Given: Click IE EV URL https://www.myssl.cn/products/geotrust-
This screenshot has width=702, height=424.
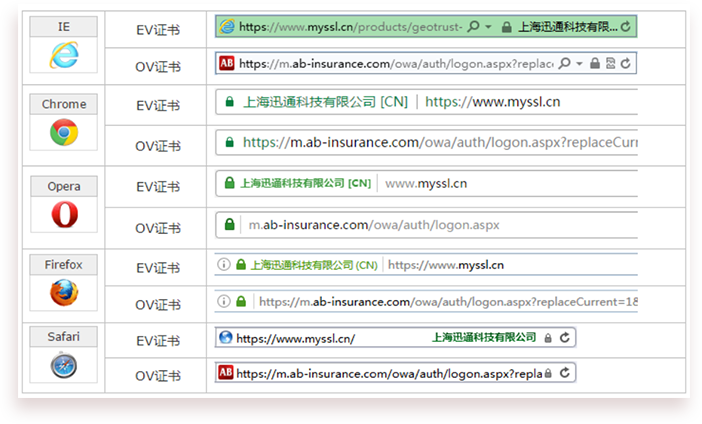Looking at the screenshot, I should [351, 27].
